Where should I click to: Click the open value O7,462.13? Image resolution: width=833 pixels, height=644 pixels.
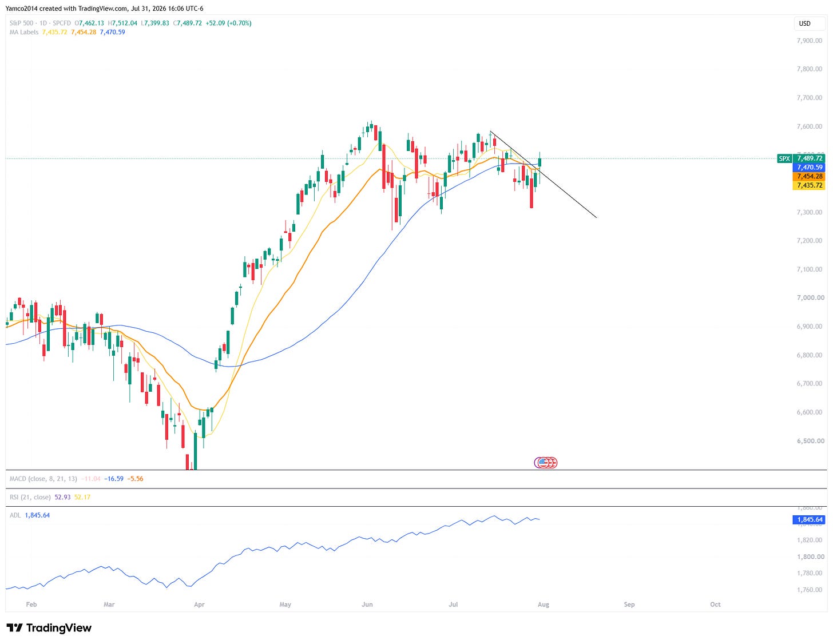[x=89, y=23]
